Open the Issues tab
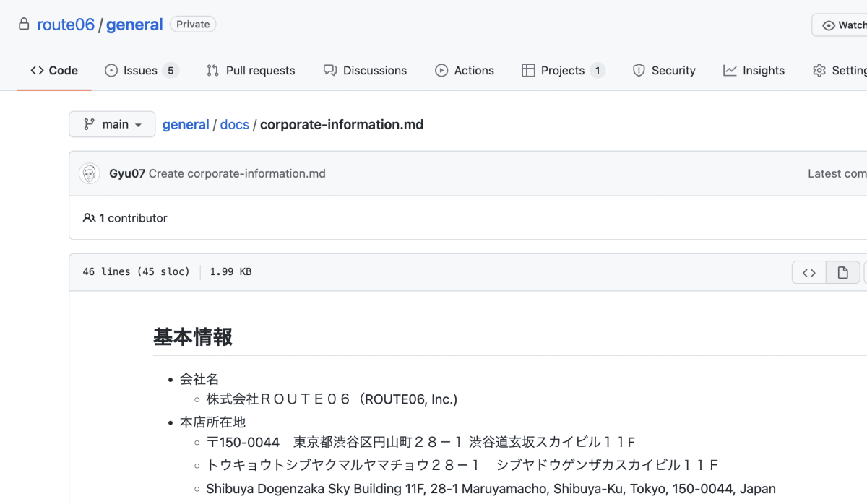The height and width of the screenshot is (504, 867). point(142,70)
